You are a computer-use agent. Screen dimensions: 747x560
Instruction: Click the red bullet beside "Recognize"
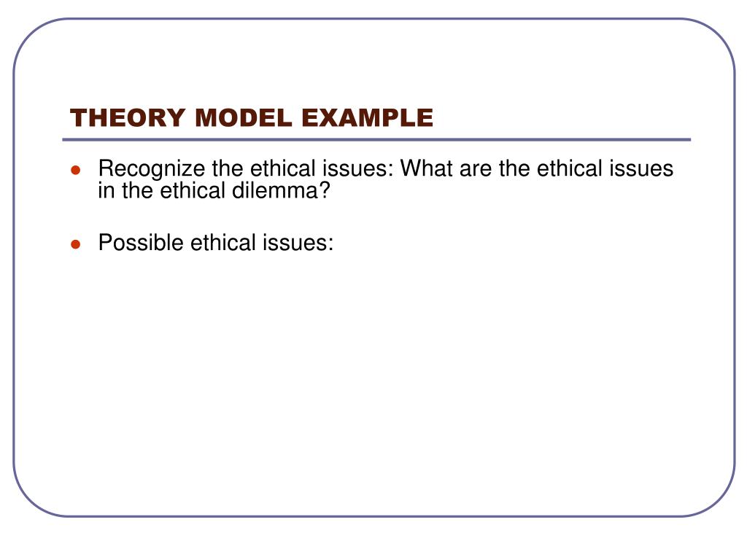click(x=75, y=170)
